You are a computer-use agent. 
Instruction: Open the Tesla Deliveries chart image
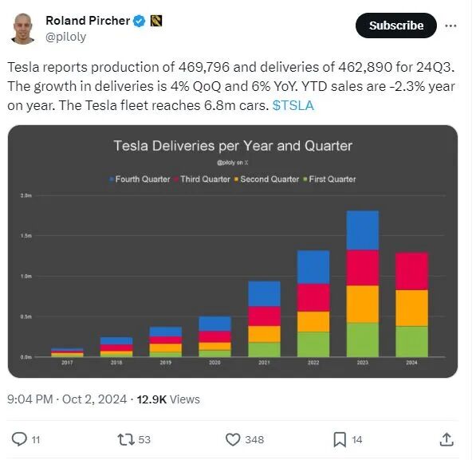(233, 251)
